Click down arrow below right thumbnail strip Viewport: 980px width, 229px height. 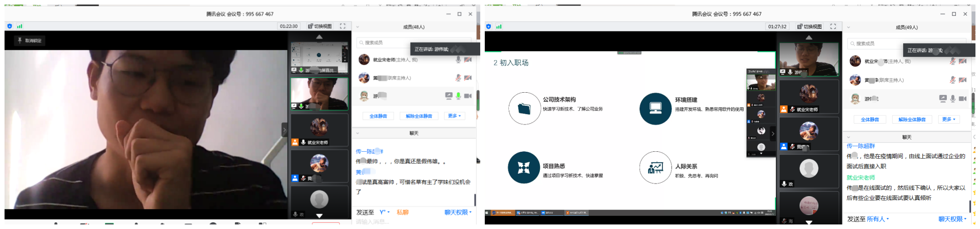(809, 222)
